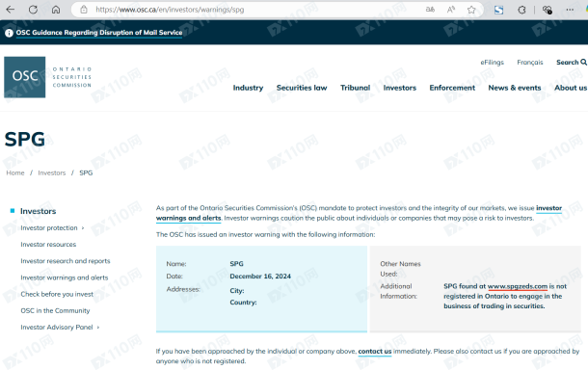Open the Tribunal menu

(355, 88)
